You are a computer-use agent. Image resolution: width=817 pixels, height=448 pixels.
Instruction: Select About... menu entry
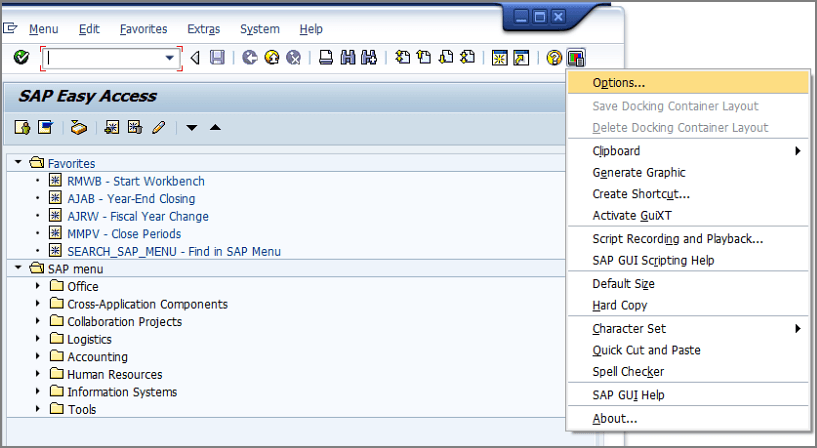click(x=688, y=418)
